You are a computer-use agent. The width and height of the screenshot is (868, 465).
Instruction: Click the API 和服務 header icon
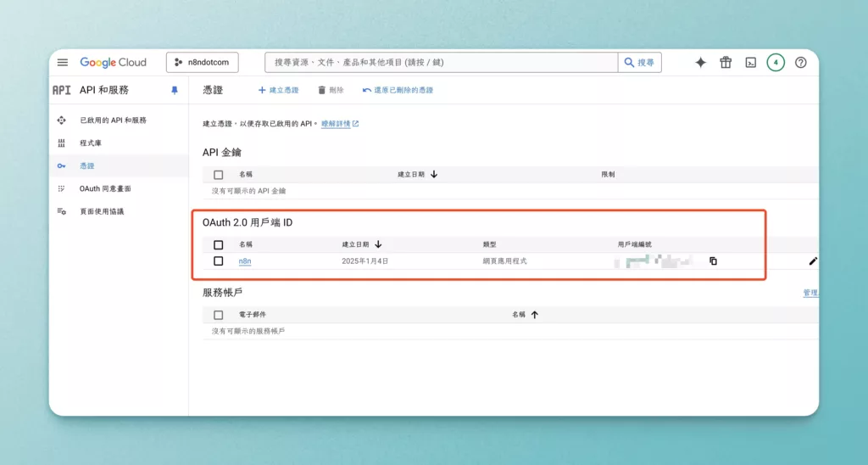61,90
